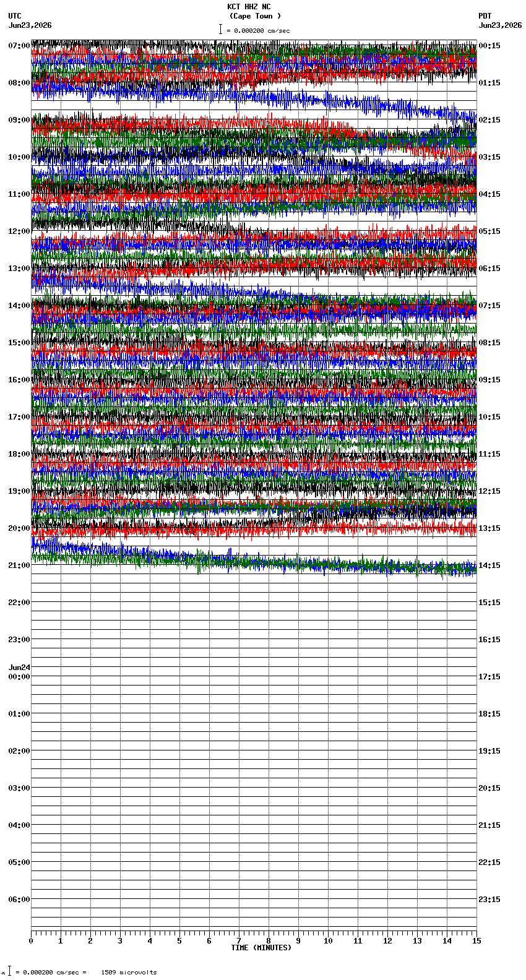Click the '12:00' UTC time label

19,231
